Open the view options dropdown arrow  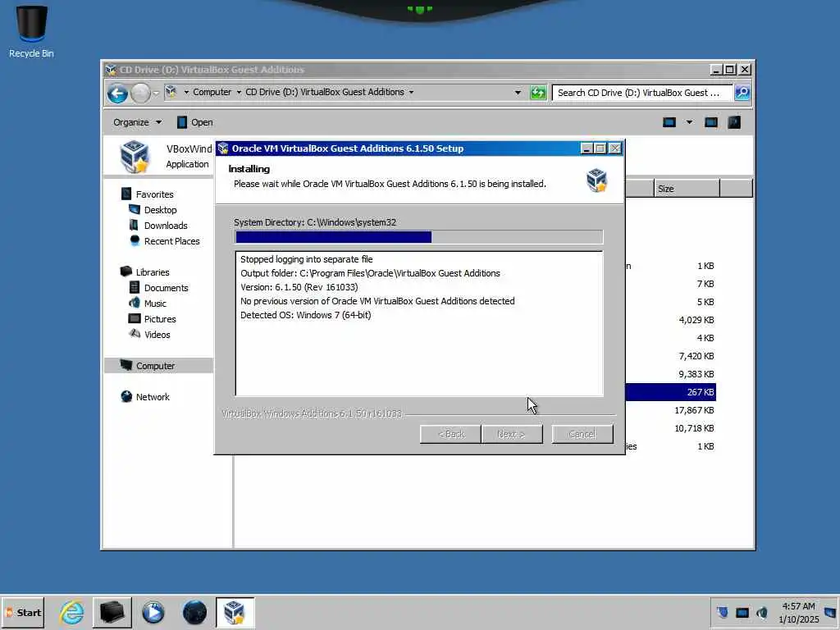(689, 122)
